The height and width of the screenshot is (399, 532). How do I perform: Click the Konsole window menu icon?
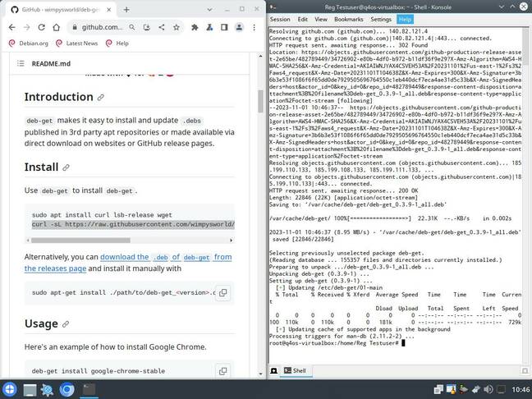click(x=273, y=7)
